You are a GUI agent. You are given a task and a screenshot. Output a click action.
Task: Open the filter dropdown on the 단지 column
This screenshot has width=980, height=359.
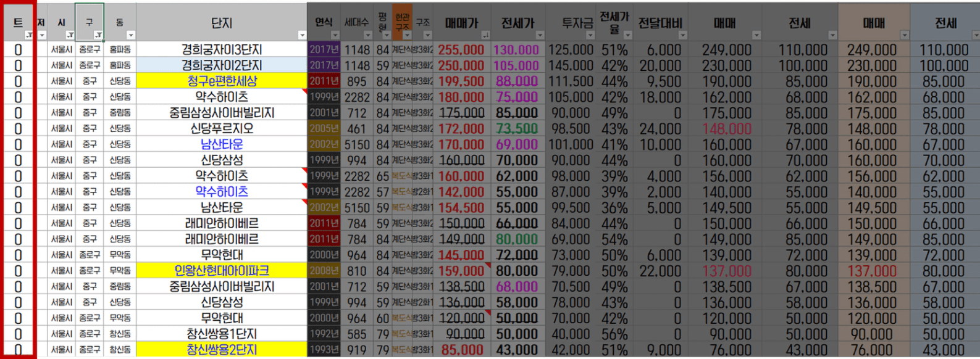(302, 35)
